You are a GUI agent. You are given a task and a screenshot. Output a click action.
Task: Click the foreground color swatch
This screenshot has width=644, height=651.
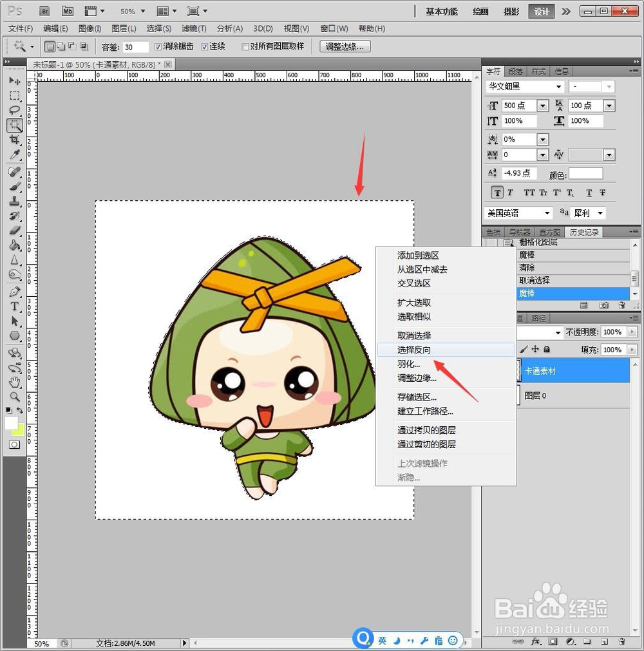point(11,423)
